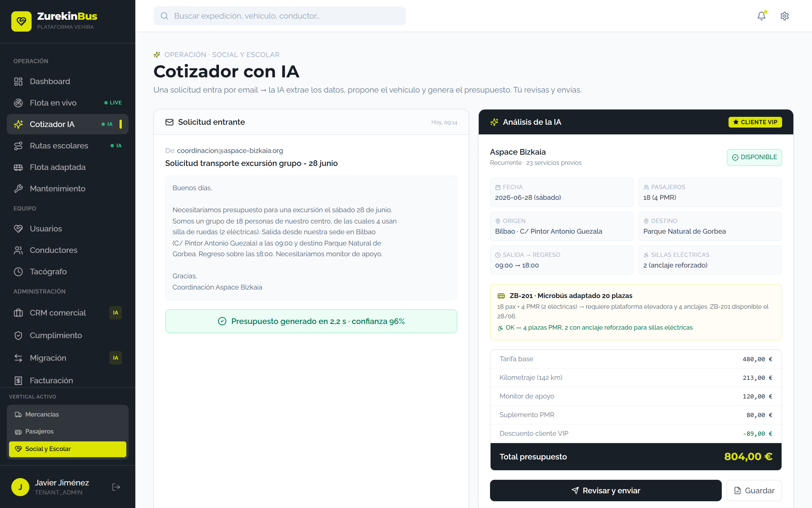This screenshot has width=812, height=508.
Task: Click the Usuarios heart-handshake icon
Action: [18, 229]
